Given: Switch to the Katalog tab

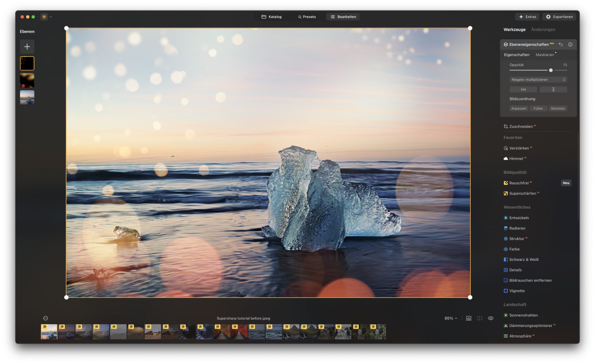Looking at the screenshot, I should [x=272, y=17].
